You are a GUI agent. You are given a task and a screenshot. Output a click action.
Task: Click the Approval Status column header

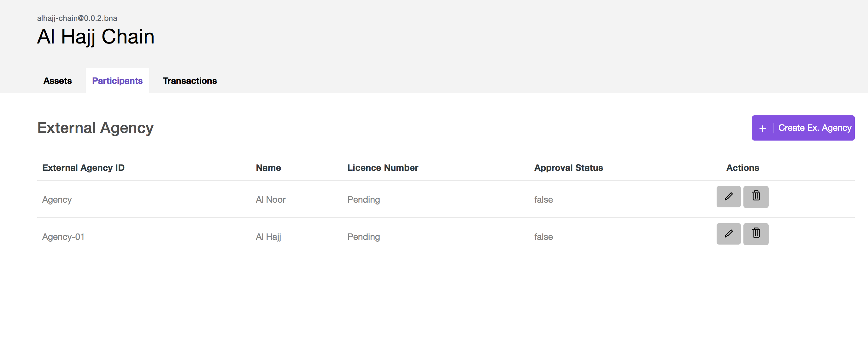[568, 168]
